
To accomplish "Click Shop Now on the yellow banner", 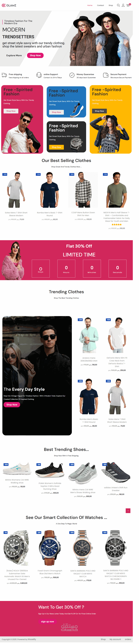I will (99, 111).
